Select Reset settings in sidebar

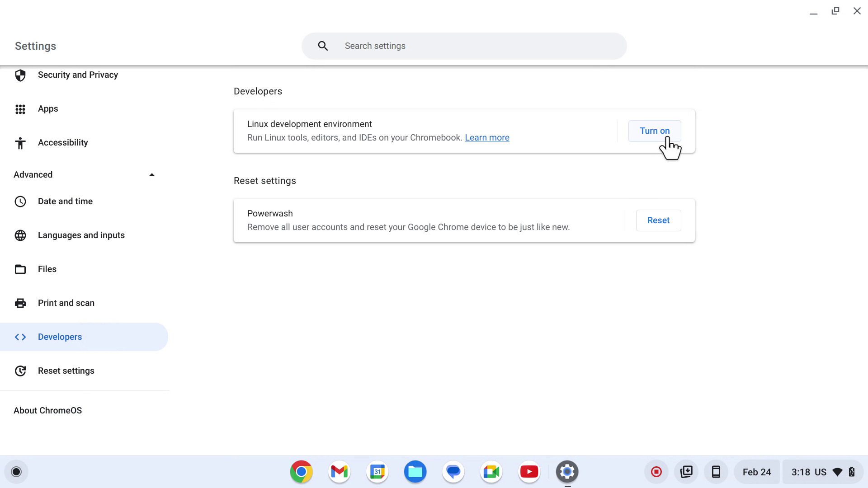coord(85,371)
